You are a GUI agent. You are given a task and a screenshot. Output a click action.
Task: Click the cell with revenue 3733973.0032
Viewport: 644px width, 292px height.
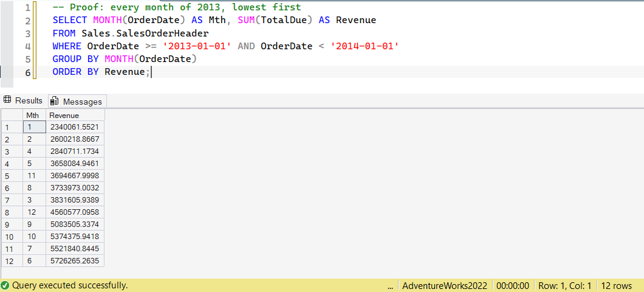coord(75,188)
